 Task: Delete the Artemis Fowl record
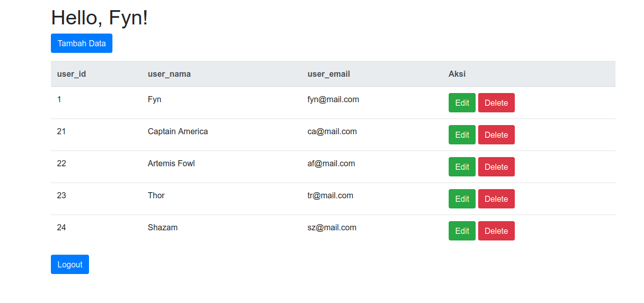click(496, 167)
